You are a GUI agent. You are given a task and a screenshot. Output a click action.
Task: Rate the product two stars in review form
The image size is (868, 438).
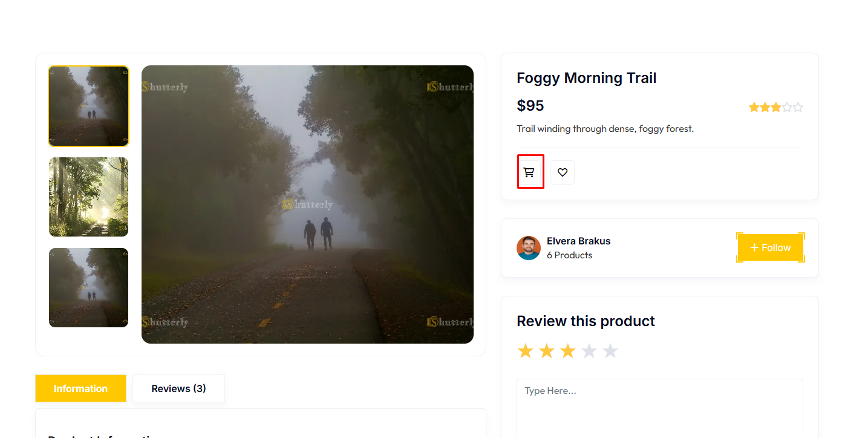pos(547,351)
